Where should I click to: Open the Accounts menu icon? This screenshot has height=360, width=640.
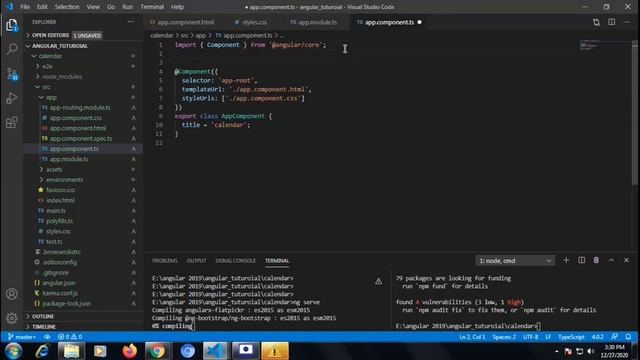tap(11, 294)
